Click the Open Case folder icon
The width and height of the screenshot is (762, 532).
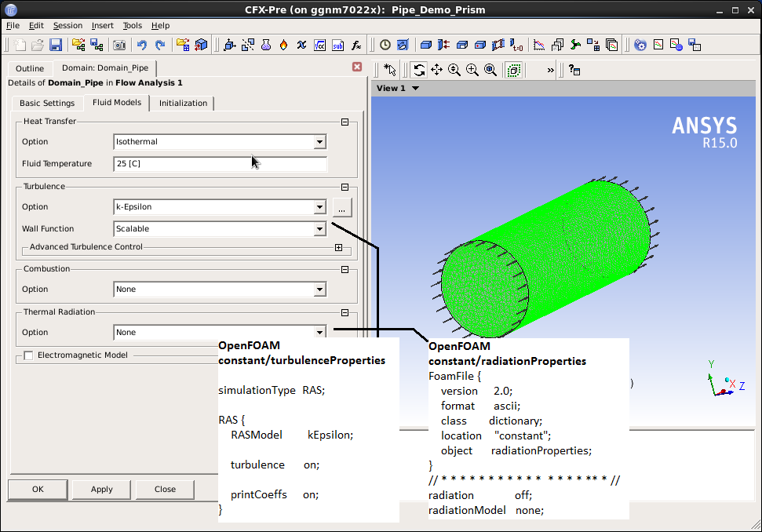click(x=38, y=46)
